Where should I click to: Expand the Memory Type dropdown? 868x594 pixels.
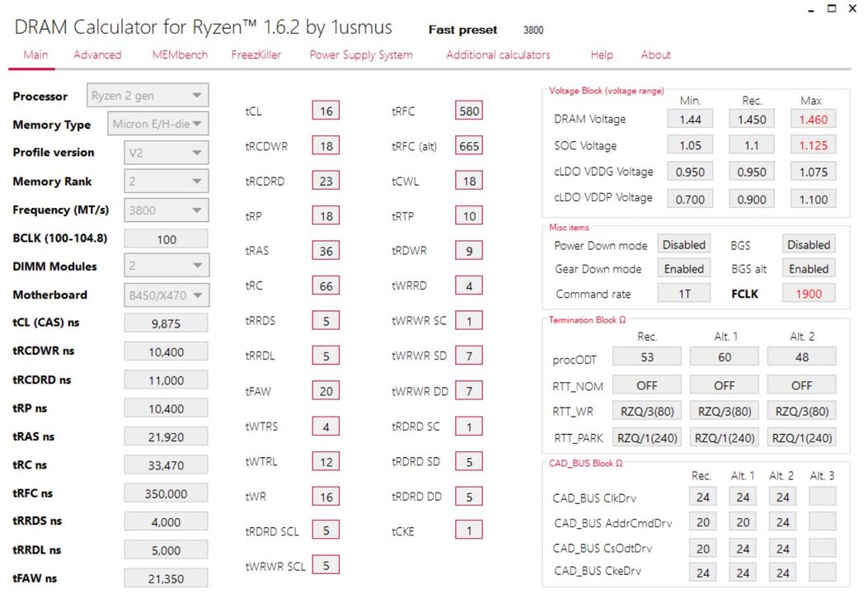point(157,124)
